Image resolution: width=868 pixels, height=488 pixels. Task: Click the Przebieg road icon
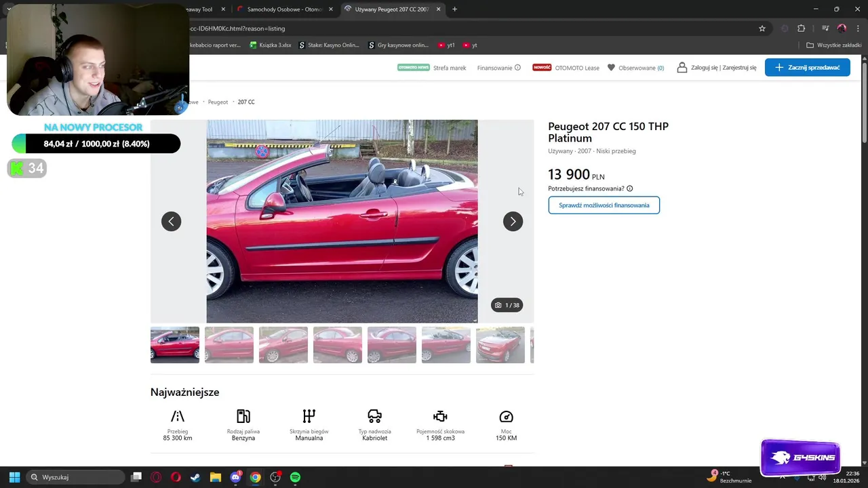click(x=178, y=416)
